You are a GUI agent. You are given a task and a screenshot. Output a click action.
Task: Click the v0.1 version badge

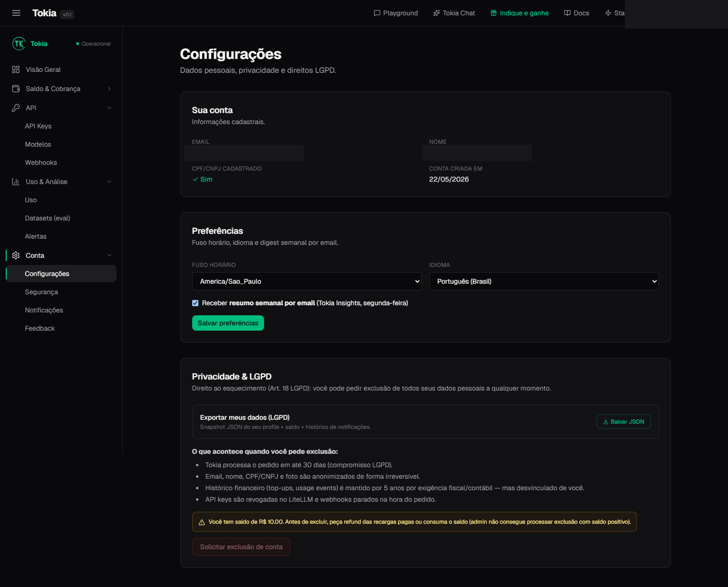67,14
